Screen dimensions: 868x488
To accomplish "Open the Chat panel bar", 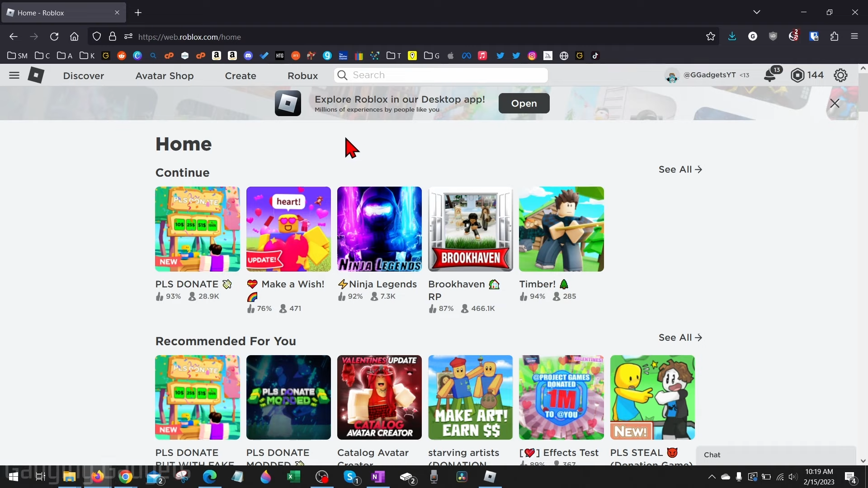I will pos(775,455).
